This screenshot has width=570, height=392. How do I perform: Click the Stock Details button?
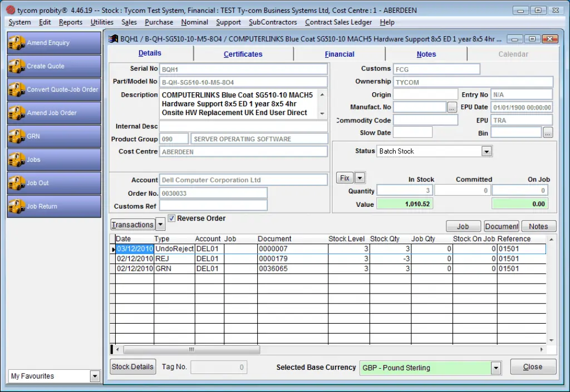click(x=132, y=366)
